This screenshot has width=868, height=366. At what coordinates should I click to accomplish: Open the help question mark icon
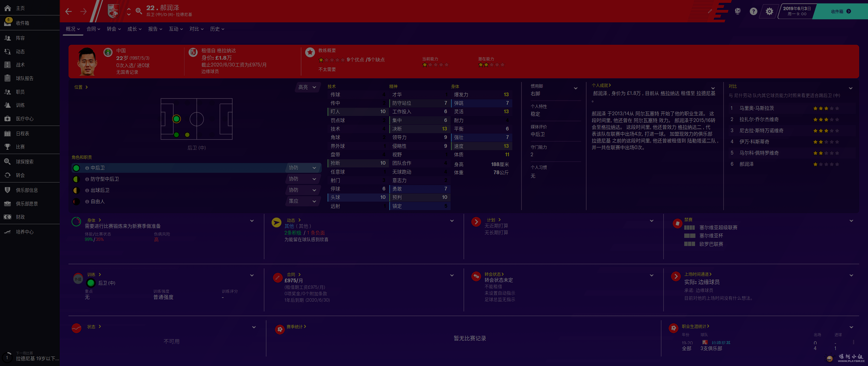click(x=753, y=11)
